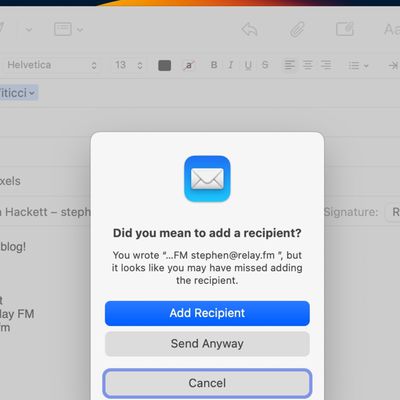Click the 'Relay FM' signature text in message
Viewport: 400px width, 400px height.
click(x=17, y=314)
